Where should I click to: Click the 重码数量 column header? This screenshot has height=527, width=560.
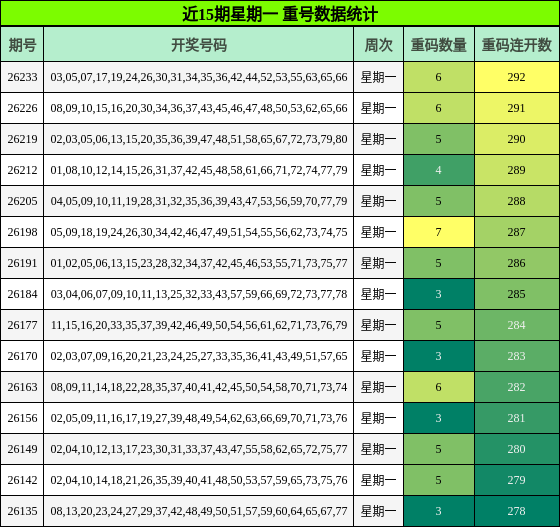(x=439, y=44)
